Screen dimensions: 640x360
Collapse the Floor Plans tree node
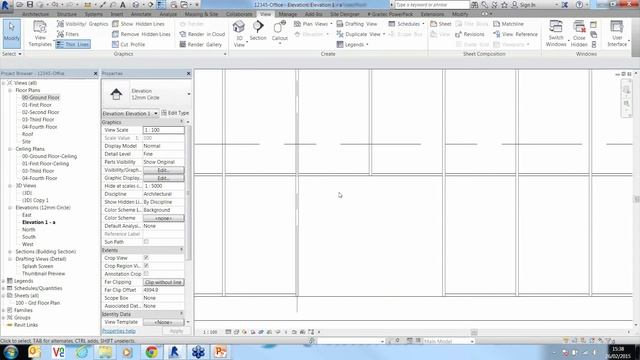pyautogui.click(x=10, y=90)
